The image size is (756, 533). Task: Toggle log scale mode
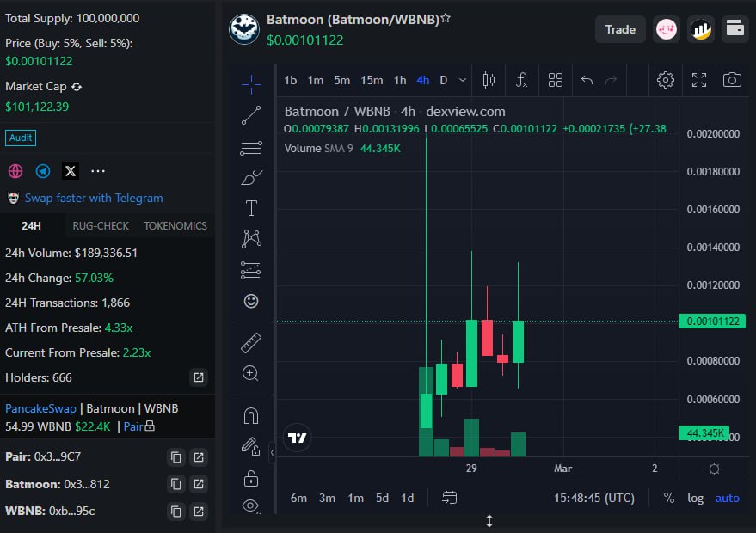point(695,498)
